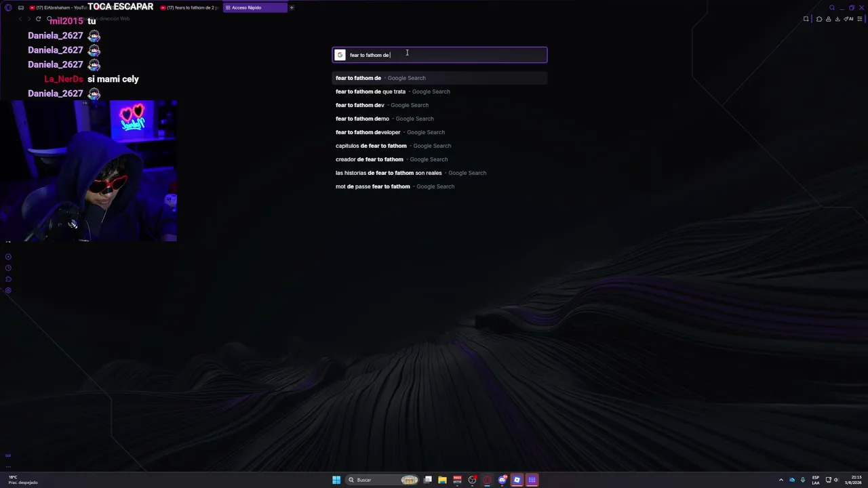Open the ESP LAA language switcher
The image size is (868, 488).
tap(816, 480)
